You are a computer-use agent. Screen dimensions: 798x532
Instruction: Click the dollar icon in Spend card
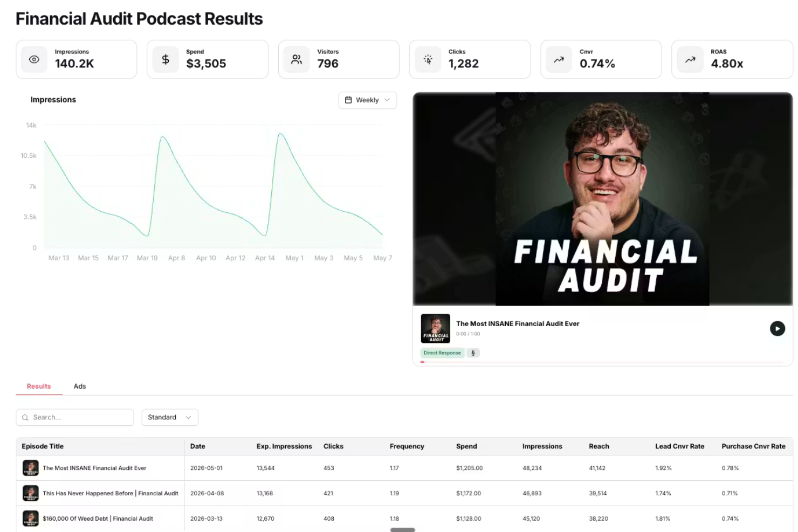click(166, 59)
